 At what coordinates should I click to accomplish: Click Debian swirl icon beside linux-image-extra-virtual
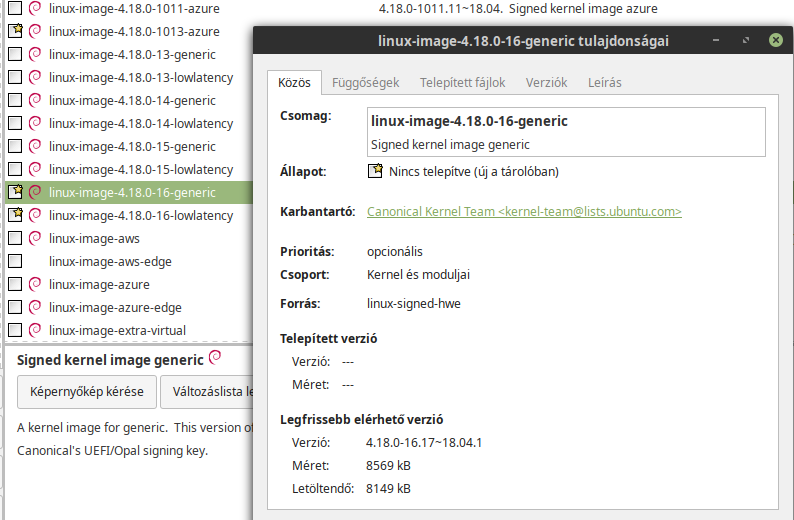pos(35,331)
